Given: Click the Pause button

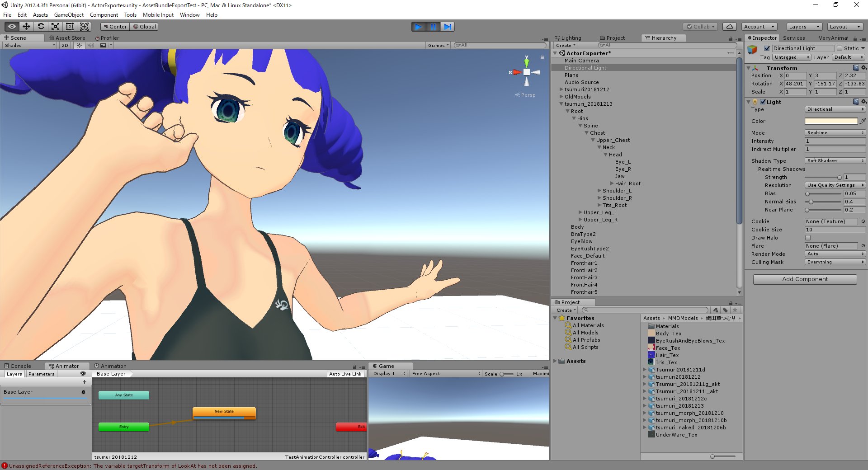Looking at the screenshot, I should (433, 27).
